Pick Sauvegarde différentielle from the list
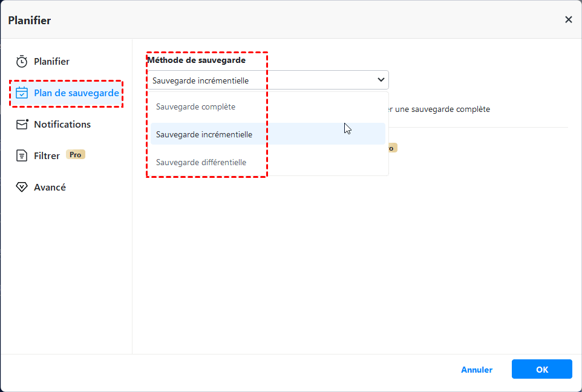582x392 pixels. tap(201, 162)
